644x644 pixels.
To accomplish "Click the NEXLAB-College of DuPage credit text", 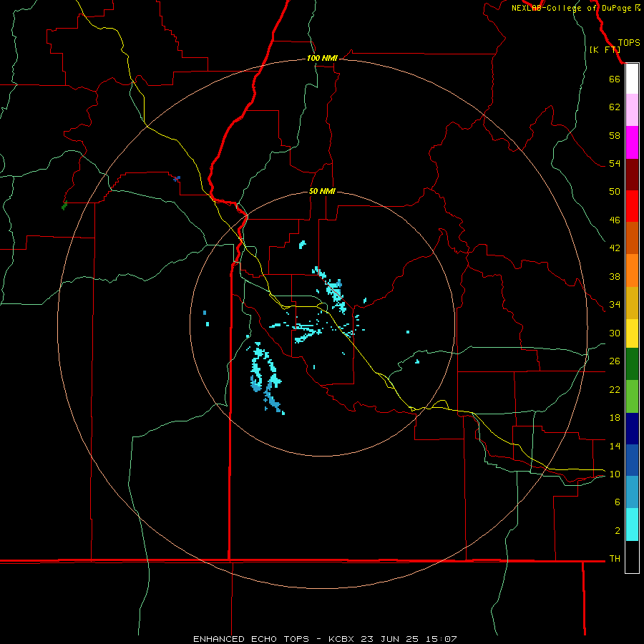I will point(576,8).
